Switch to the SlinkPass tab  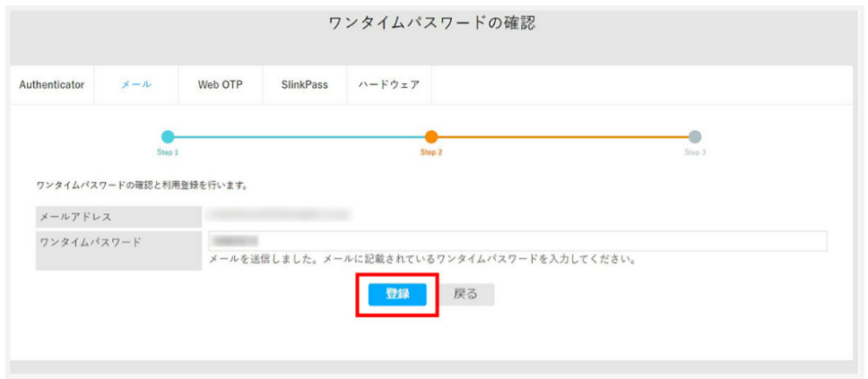click(x=305, y=85)
